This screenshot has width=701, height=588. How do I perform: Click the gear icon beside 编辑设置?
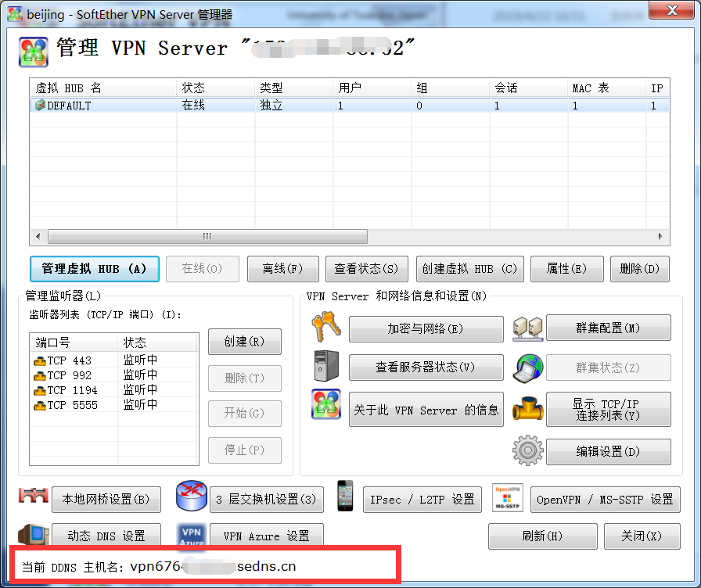pyautogui.click(x=527, y=452)
